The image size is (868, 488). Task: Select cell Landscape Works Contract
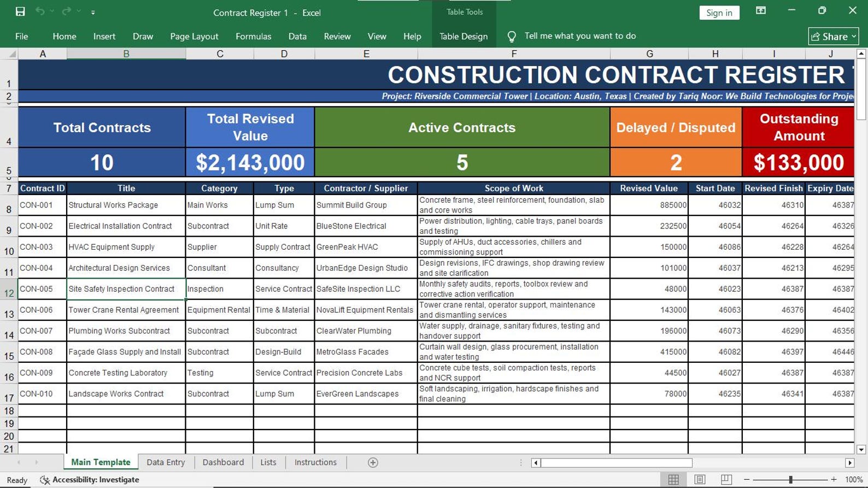tap(126, 394)
